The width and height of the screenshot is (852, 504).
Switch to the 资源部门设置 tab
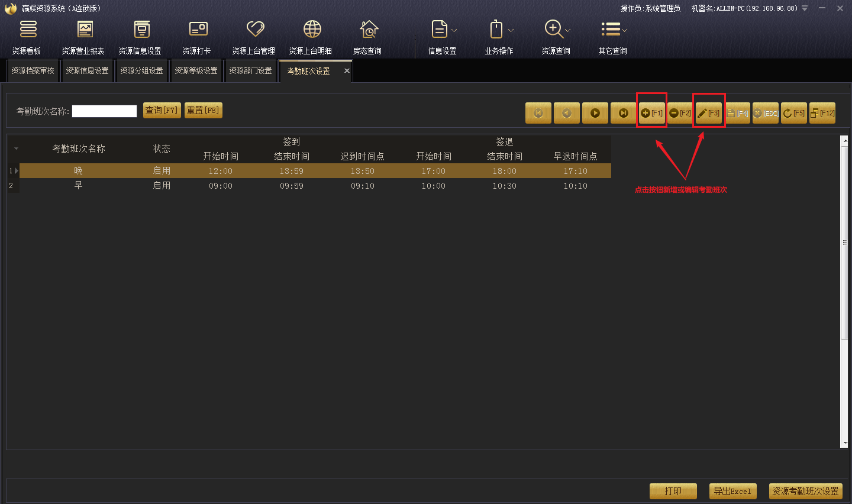251,71
